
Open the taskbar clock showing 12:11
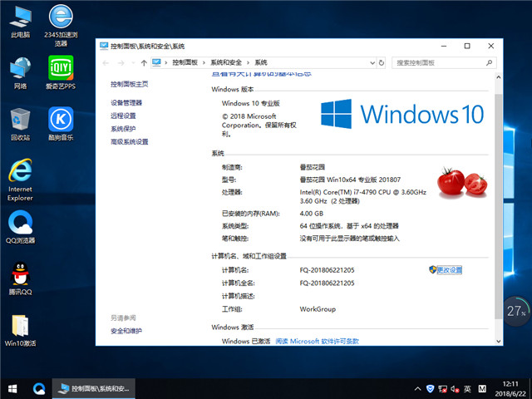pyautogui.click(x=510, y=389)
